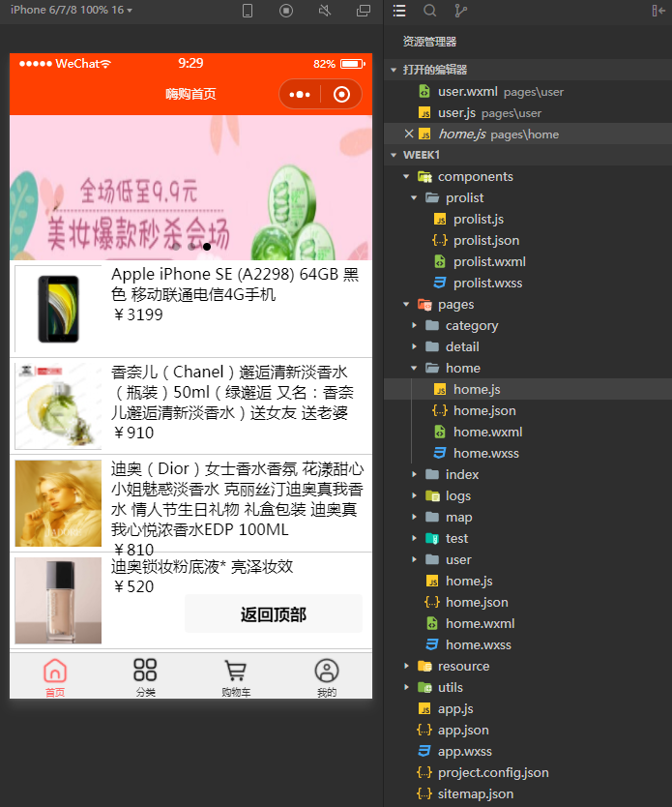Screen dimensions: 672x807
Task: Open the file explorer list icon
Action: (x=399, y=11)
